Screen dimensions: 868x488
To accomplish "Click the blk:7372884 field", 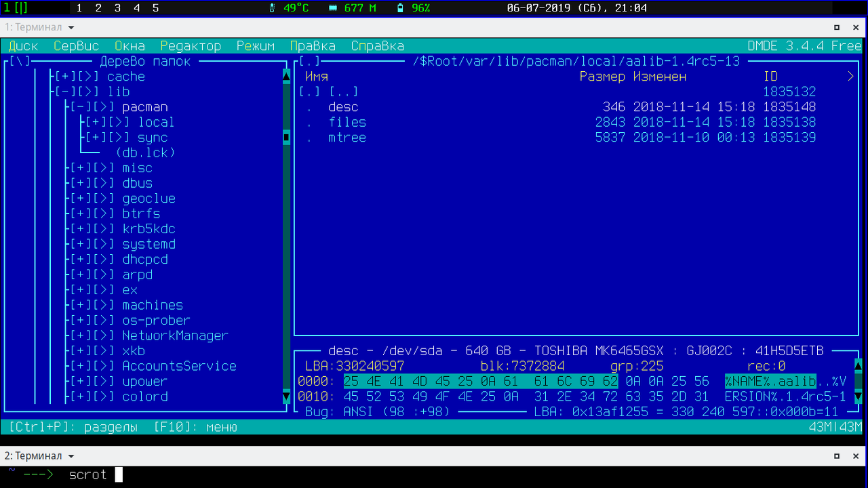I will pyautogui.click(x=522, y=366).
